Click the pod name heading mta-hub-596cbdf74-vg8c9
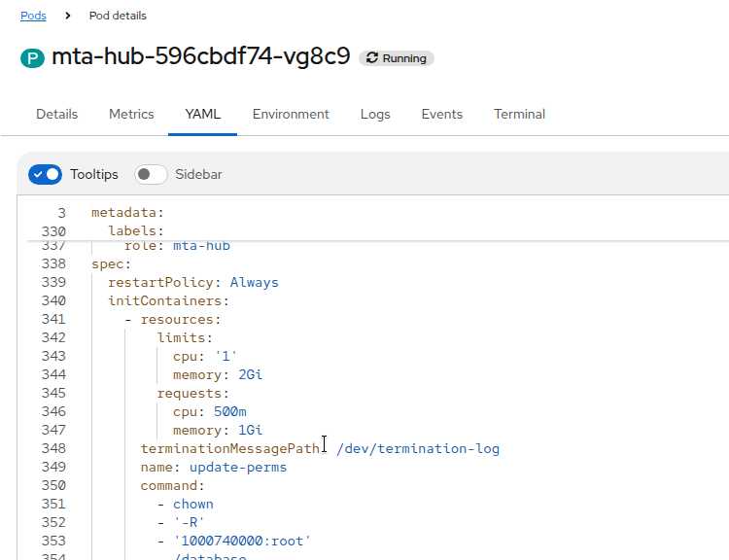The width and height of the screenshot is (729, 560). tap(200, 56)
